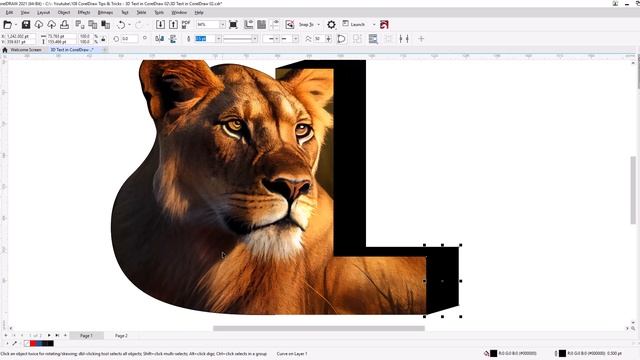Toggle the Show guidelines icon

pyautogui.click(x=275, y=25)
